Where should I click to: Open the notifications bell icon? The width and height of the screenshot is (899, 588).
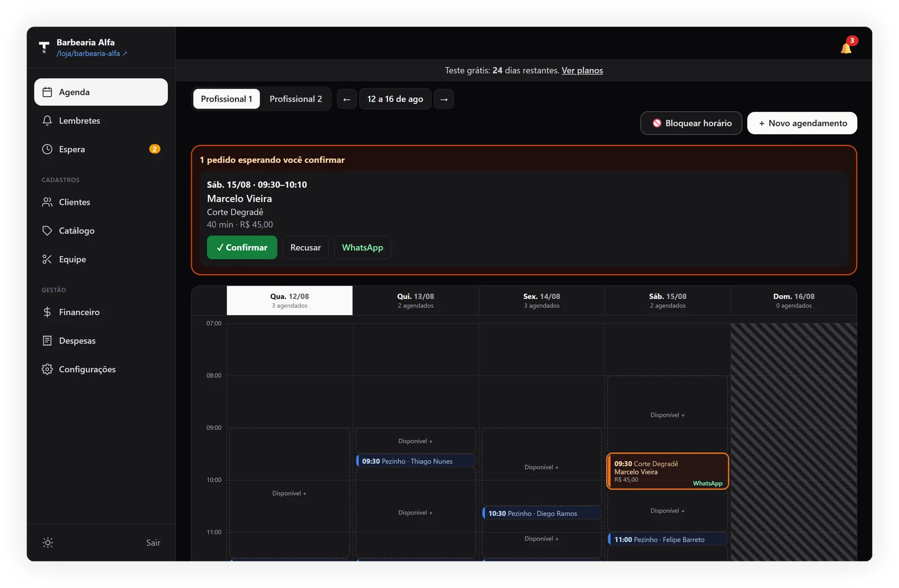[846, 48]
